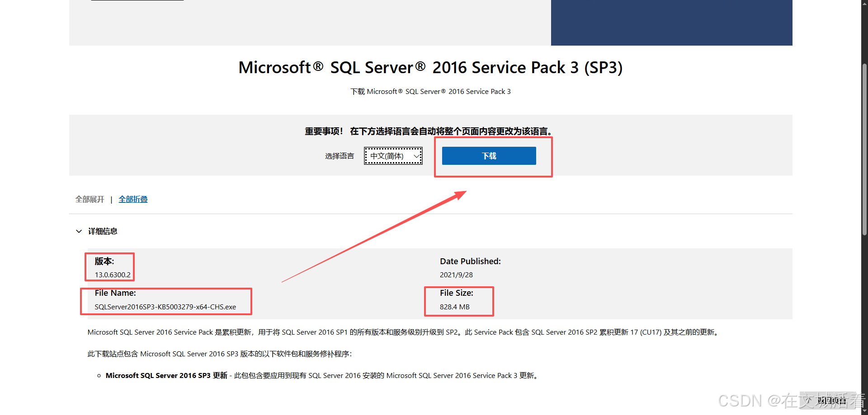Click the 返回顶部 back-to-top button
The height and width of the screenshot is (415, 868).
pyautogui.click(x=828, y=400)
